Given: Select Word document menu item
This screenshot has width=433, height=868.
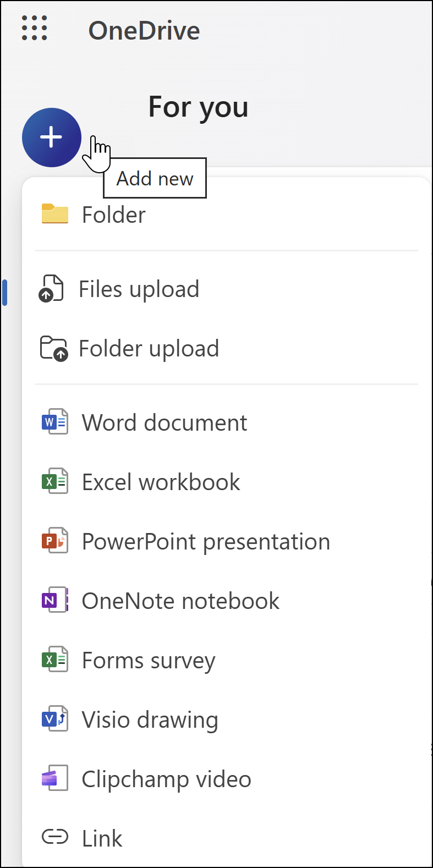Looking at the screenshot, I should tap(164, 422).
